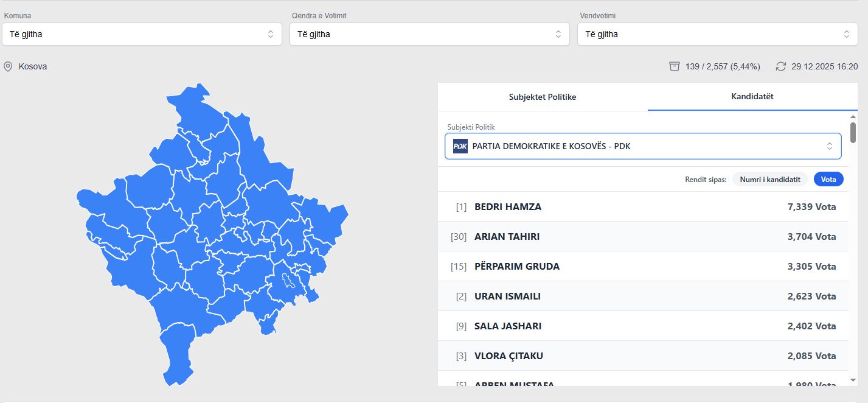Image resolution: width=868 pixels, height=403 pixels.
Task: Select the Uran Ismaili candidate row
Action: tap(643, 296)
